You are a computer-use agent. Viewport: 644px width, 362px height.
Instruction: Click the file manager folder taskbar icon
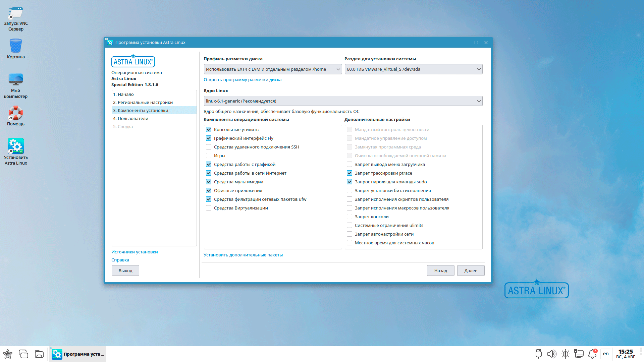39,354
